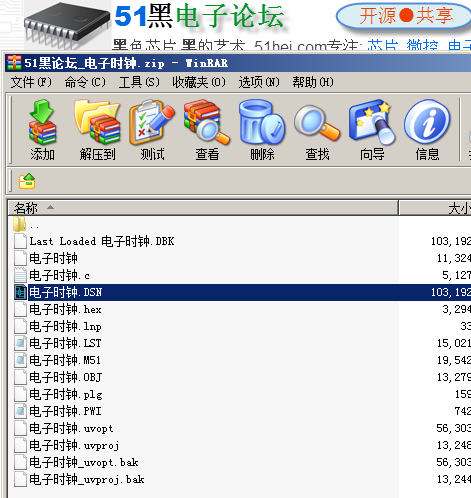
Task: Click the file icon of 电子时钟.OBJ
Action: click(x=20, y=377)
